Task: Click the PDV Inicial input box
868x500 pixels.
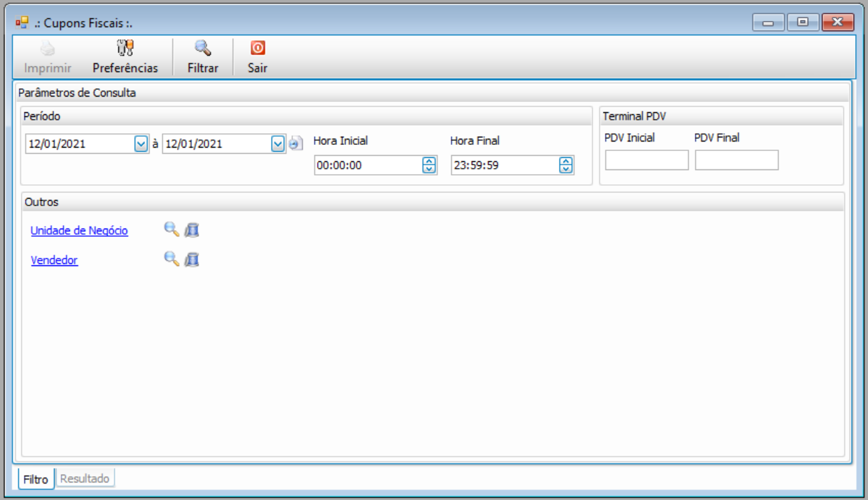Action: [647, 160]
